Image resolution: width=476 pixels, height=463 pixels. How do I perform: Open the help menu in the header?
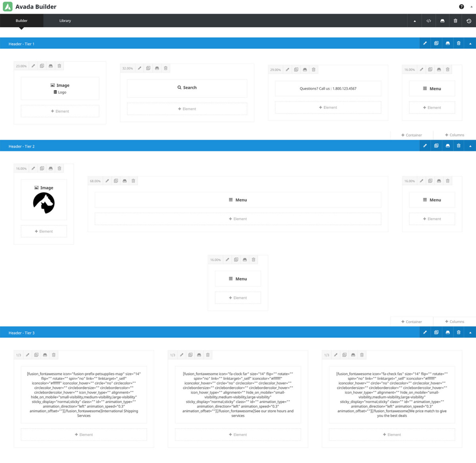[461, 6]
